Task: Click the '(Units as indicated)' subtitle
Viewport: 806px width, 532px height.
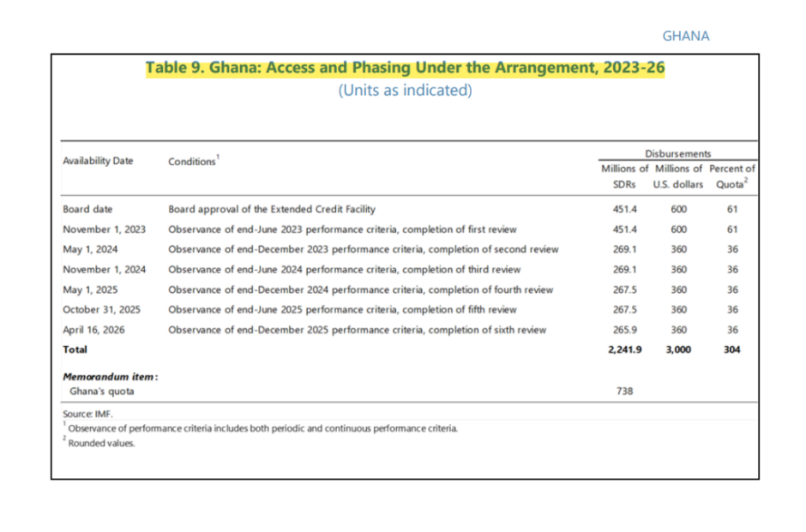Action: point(405,90)
